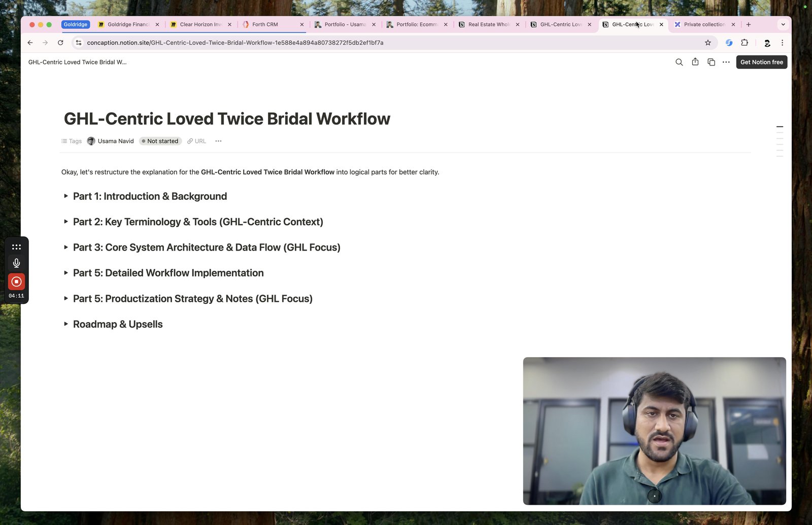Screen dimensions: 812x525
Task: Mute the recorder microphone
Action: coord(16,263)
